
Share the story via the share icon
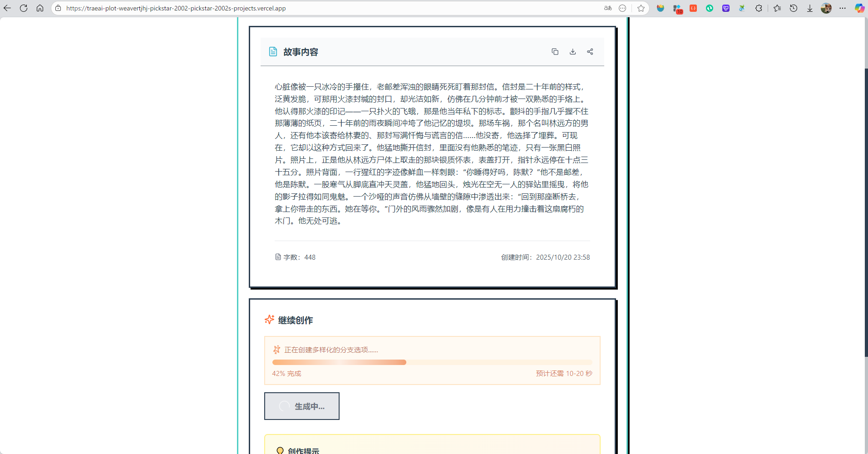pos(590,51)
